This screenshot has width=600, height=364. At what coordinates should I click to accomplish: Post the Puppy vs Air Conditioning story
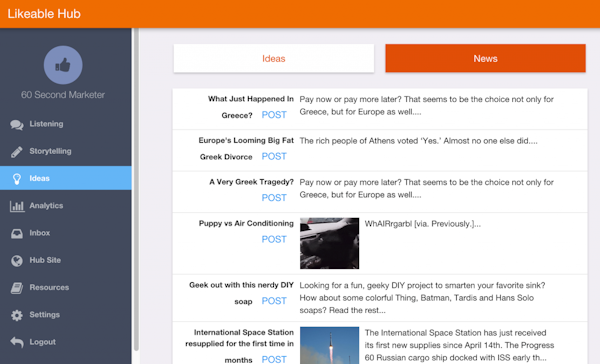coord(274,239)
